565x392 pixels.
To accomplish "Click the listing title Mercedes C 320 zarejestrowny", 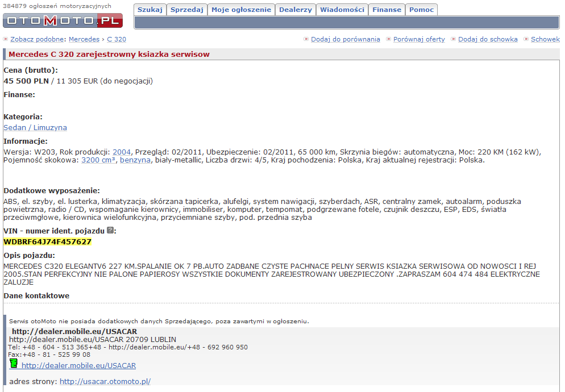I will point(109,55).
